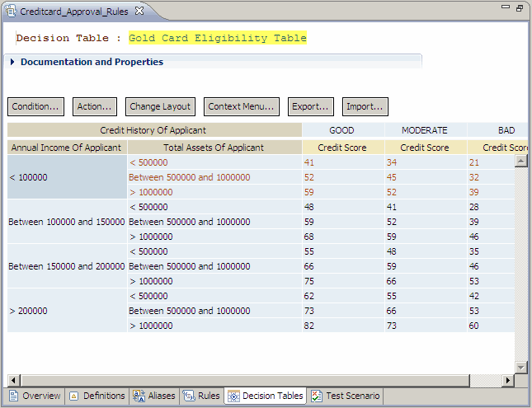This screenshot has width=532, height=408.
Task: Edit the Gold Card Eligibility Table name field
Action: [x=217, y=38]
